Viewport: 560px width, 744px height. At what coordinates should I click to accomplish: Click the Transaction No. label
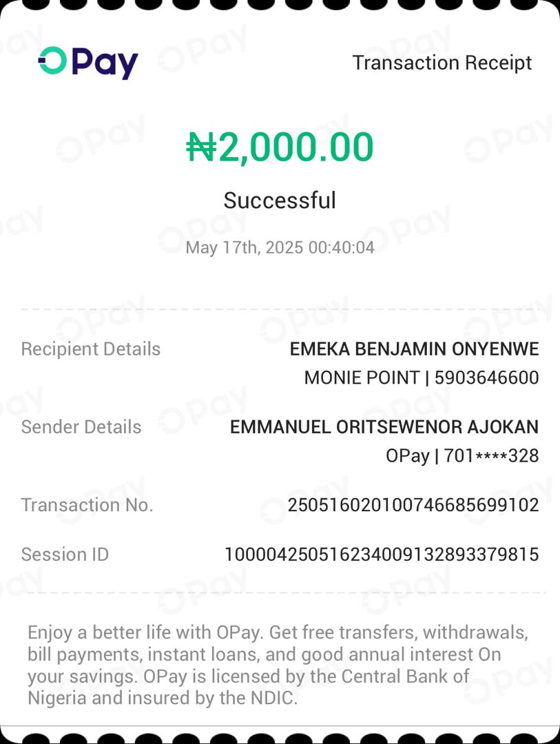87,505
